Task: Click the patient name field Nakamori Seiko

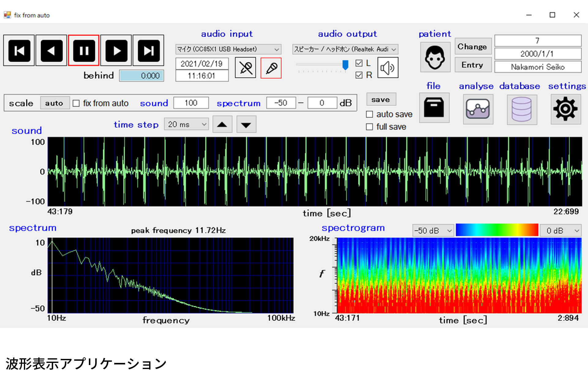Action: click(537, 67)
